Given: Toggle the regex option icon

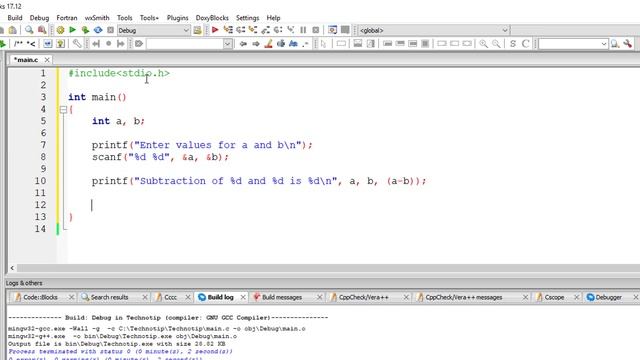Looking at the screenshot, I should (x=306, y=44).
